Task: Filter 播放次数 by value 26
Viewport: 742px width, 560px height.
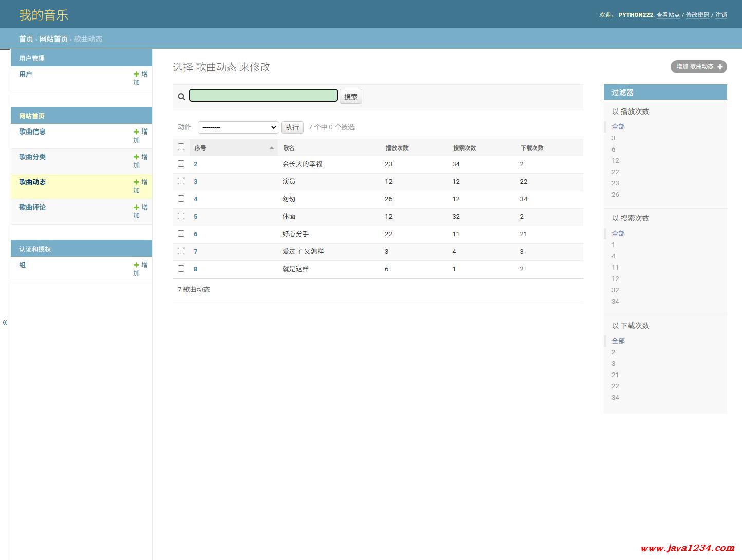Action: click(x=615, y=195)
